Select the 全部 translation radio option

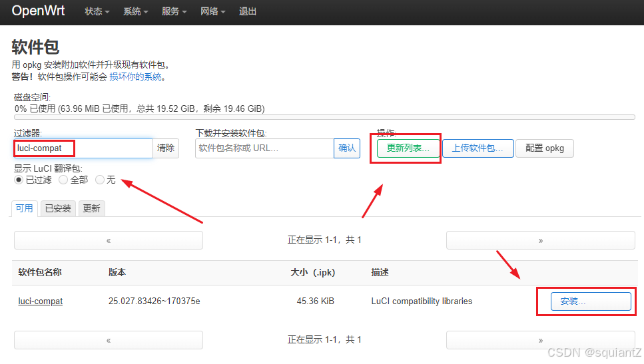[x=63, y=180]
